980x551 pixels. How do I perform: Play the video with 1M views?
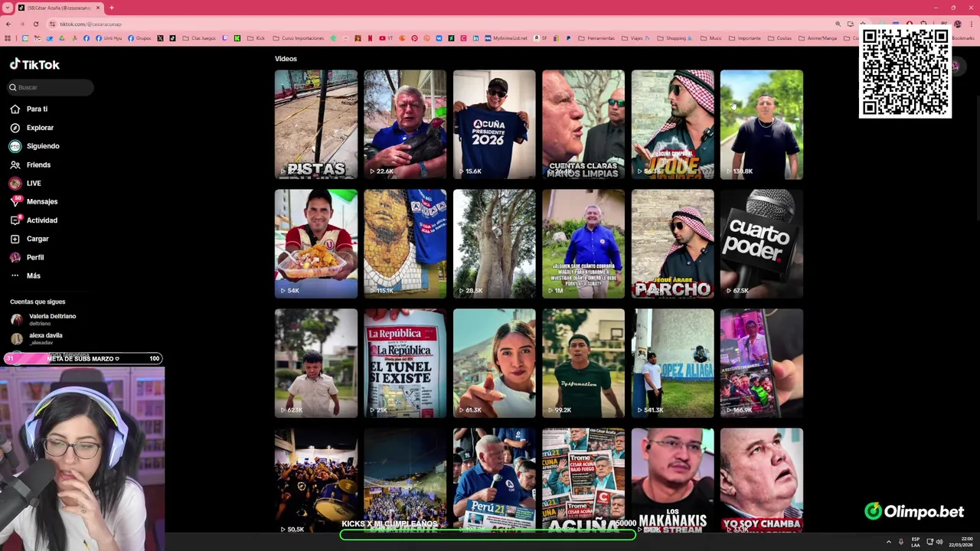[x=583, y=244]
